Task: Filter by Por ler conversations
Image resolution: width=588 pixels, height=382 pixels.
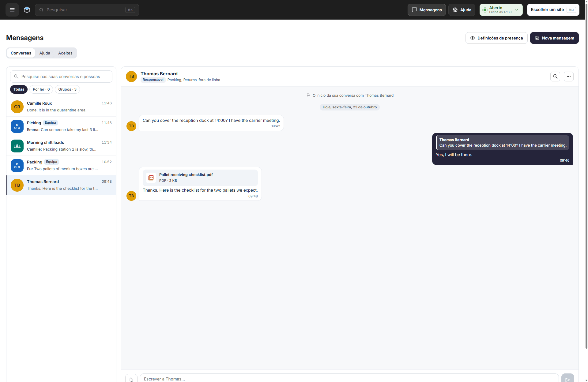Action: 41,89
